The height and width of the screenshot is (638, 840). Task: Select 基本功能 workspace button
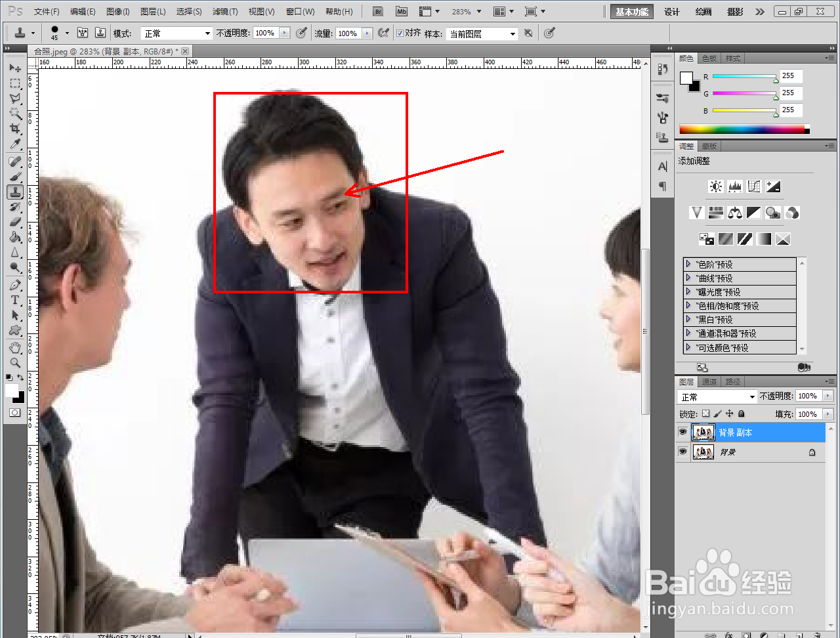632,12
